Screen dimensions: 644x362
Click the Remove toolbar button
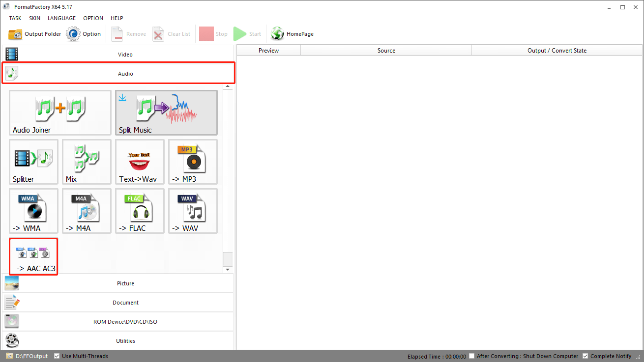click(x=128, y=34)
